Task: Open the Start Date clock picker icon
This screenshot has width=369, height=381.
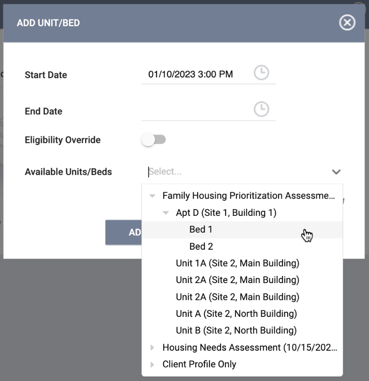Action: 261,73
